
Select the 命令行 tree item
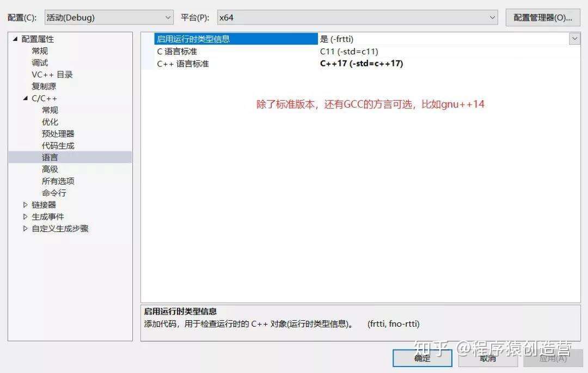(x=54, y=193)
